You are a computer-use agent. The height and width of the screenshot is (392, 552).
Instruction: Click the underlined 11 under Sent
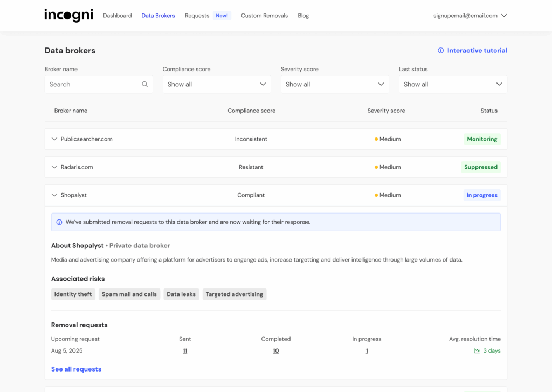point(185,350)
